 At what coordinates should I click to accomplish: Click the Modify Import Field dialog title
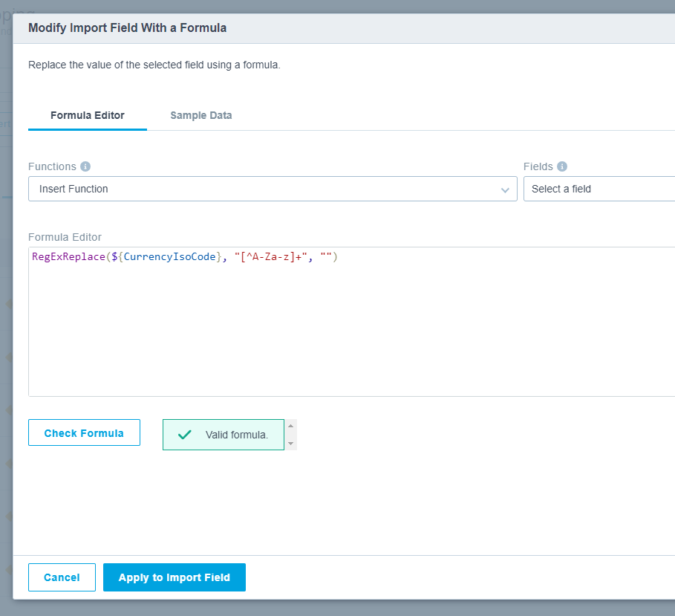pyautogui.click(x=127, y=28)
